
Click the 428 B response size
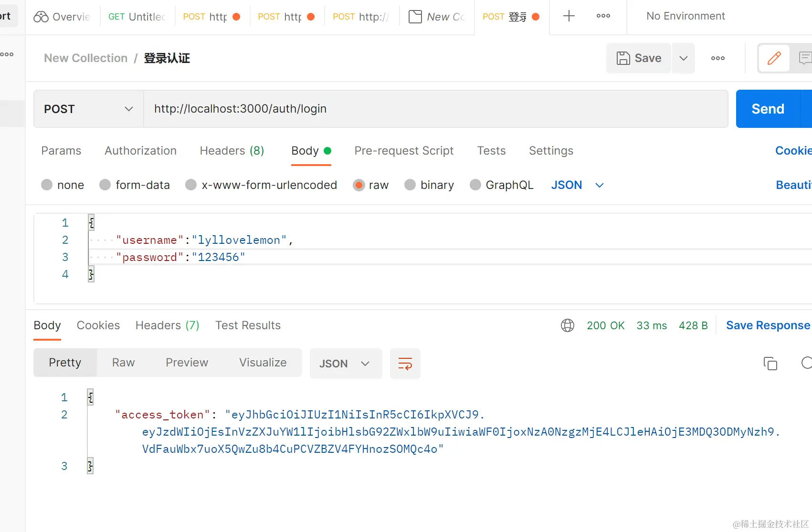(x=693, y=325)
